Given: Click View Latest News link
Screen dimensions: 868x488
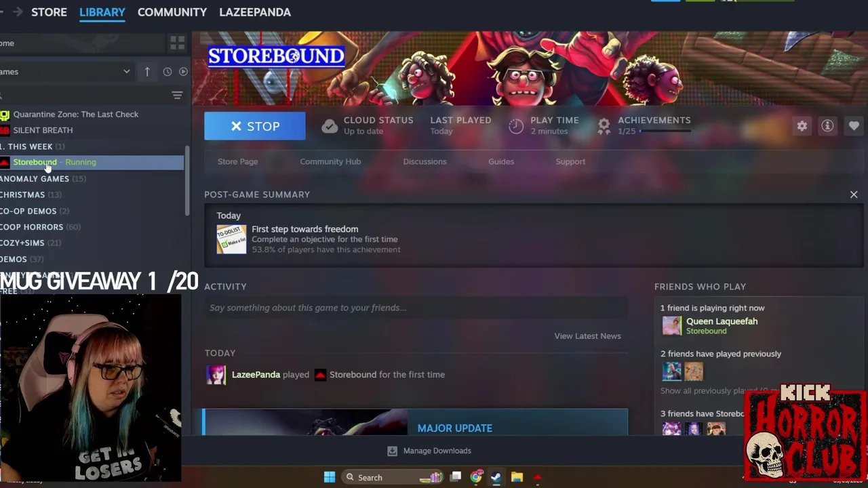Looking at the screenshot, I should pos(587,336).
